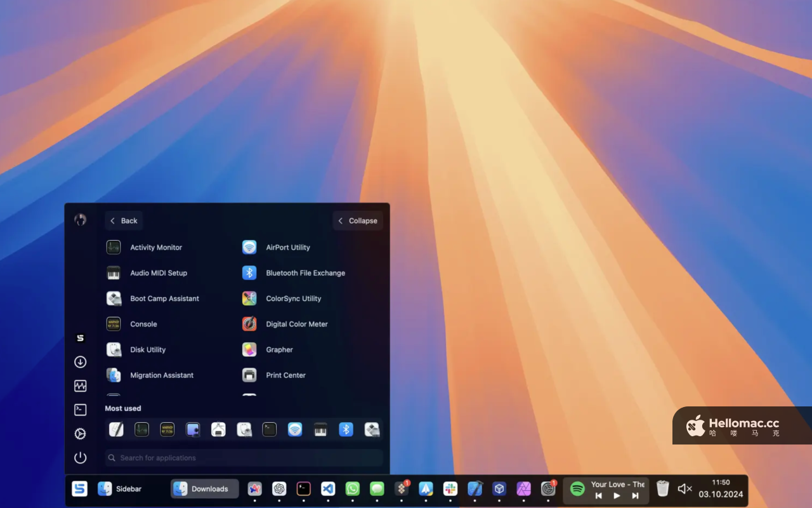Open Xcode from the dock
This screenshot has width=812, height=508.
coord(475,488)
